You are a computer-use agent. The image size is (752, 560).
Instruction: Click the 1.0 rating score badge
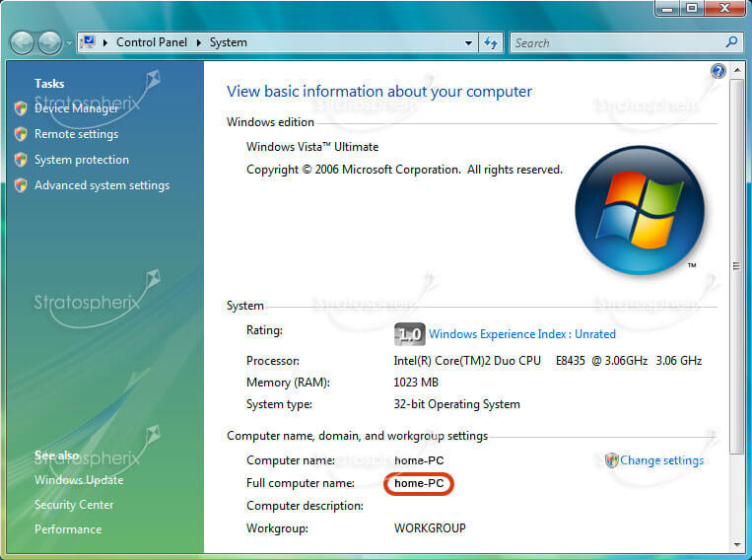[x=410, y=334]
